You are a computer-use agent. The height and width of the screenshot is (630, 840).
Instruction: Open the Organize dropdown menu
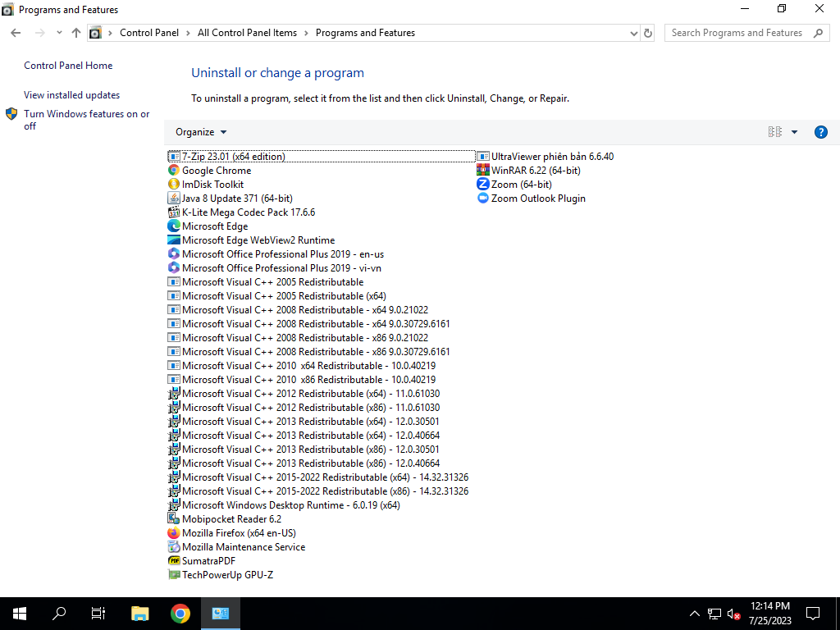pyautogui.click(x=201, y=132)
